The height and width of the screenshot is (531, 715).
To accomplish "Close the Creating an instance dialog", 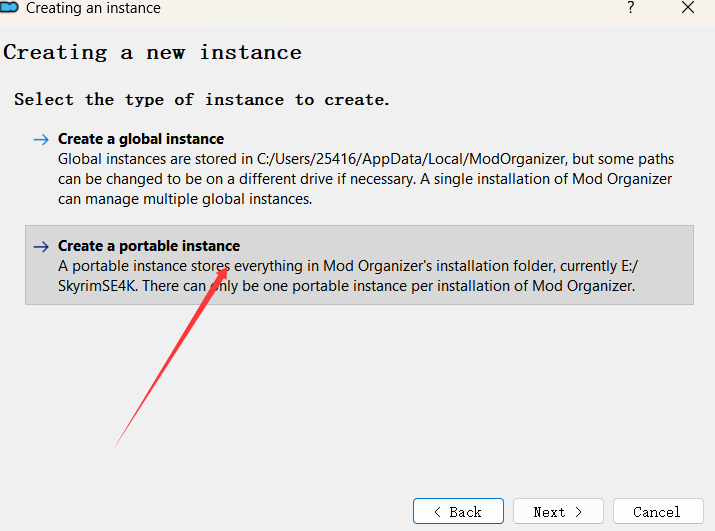I will coord(687,8).
